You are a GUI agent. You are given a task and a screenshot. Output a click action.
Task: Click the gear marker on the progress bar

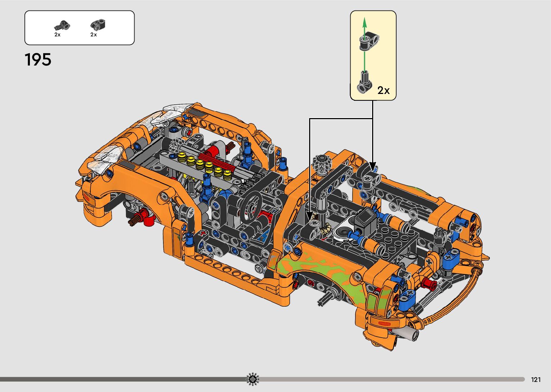[253, 379]
